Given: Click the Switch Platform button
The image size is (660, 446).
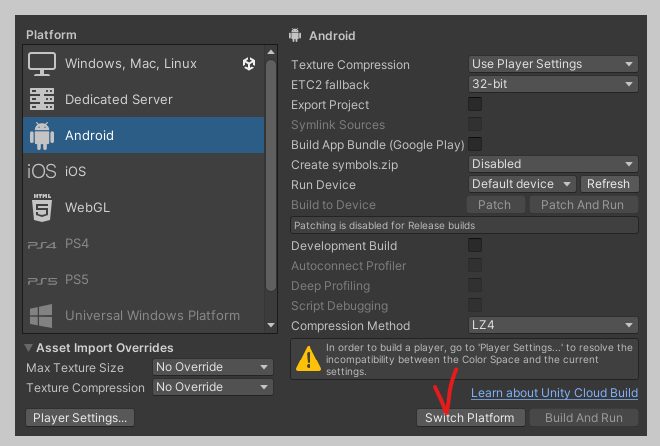Looking at the screenshot, I should point(471,418).
